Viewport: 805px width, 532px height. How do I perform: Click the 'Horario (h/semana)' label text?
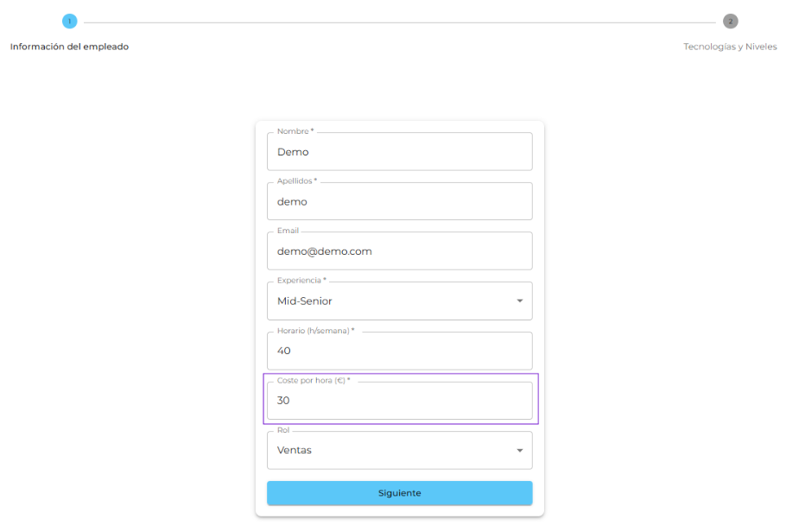click(315, 331)
